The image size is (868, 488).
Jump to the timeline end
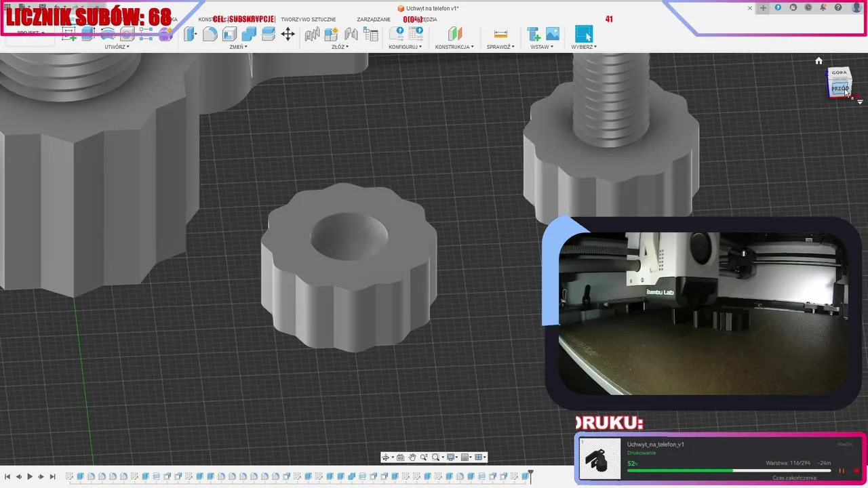click(x=52, y=476)
